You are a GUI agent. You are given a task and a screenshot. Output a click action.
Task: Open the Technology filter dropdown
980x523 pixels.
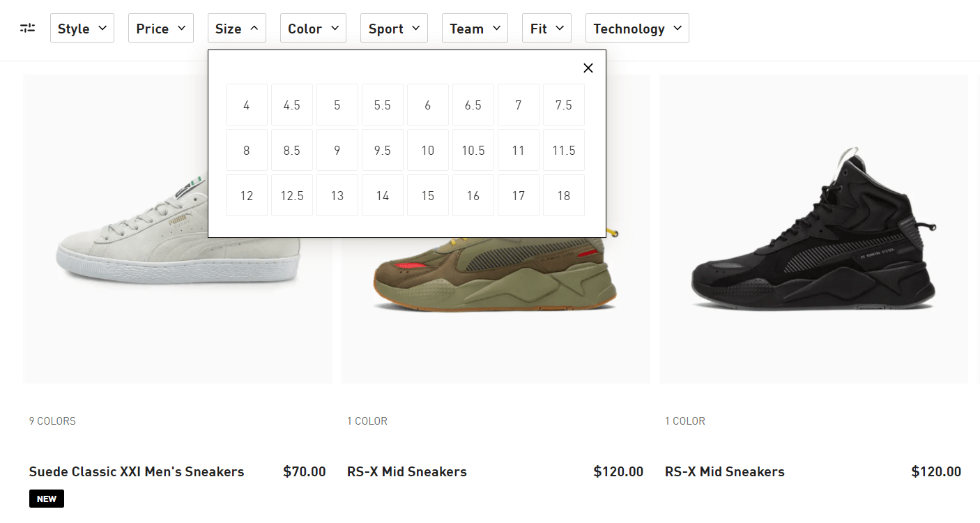click(636, 29)
